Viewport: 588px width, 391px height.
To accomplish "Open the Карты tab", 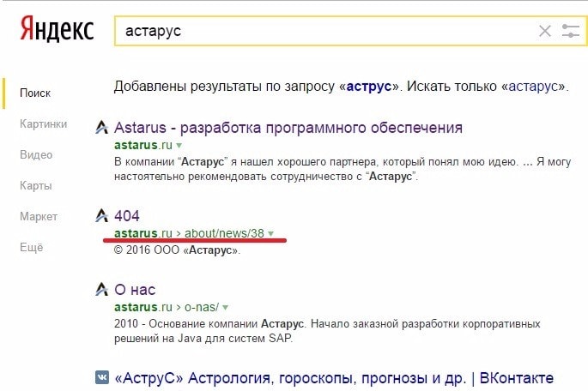I will pos(36,185).
